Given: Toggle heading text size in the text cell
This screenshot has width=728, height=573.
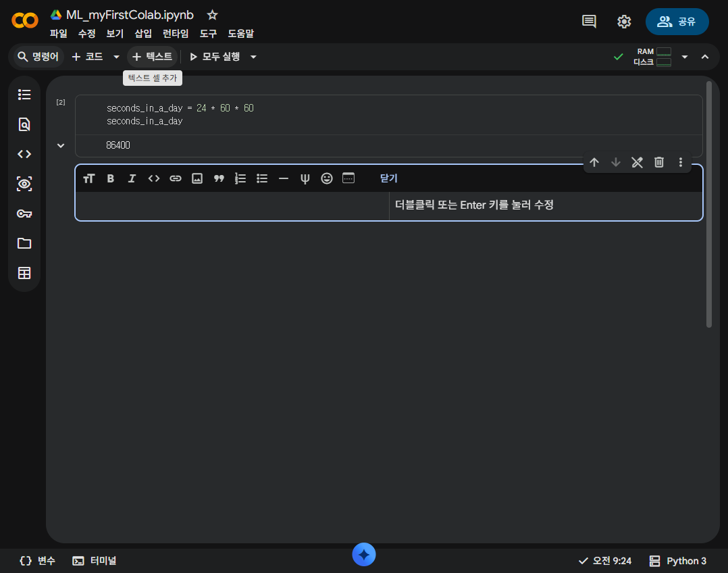Looking at the screenshot, I should 88,178.
